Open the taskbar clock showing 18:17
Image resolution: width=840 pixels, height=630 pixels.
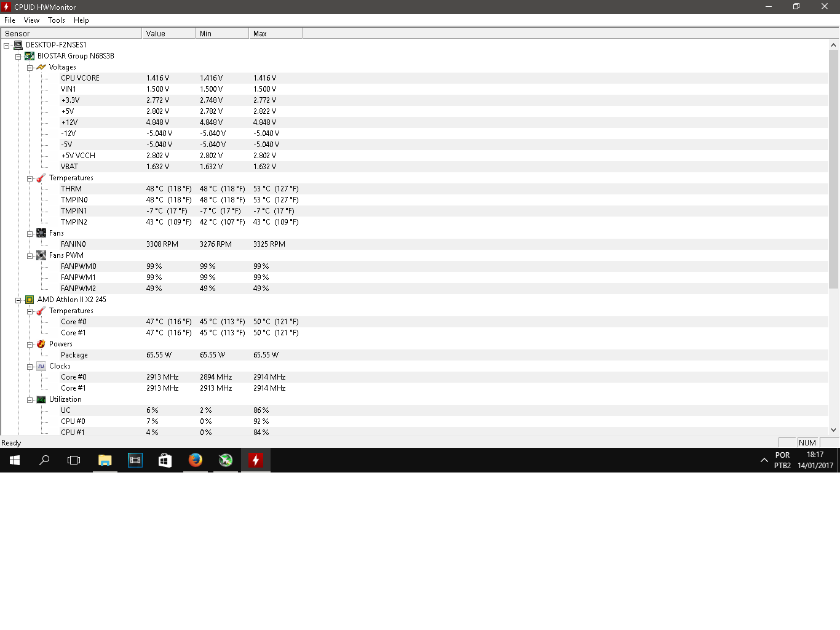point(815,460)
